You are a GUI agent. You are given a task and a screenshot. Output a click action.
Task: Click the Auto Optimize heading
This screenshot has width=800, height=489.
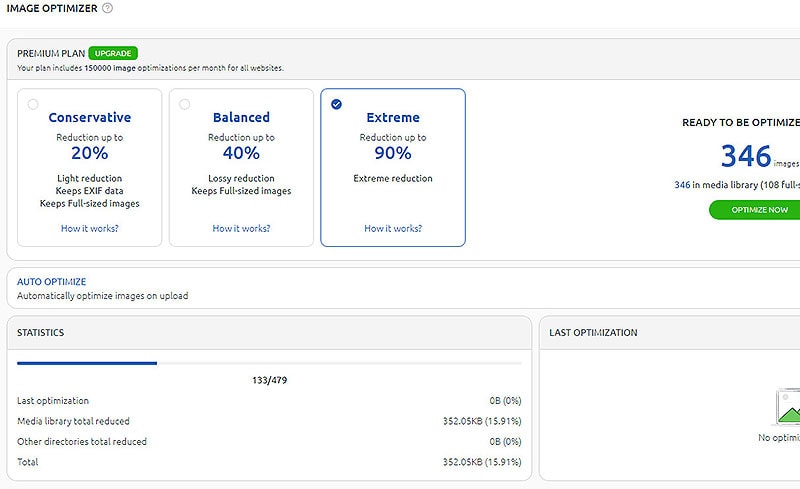(51, 282)
